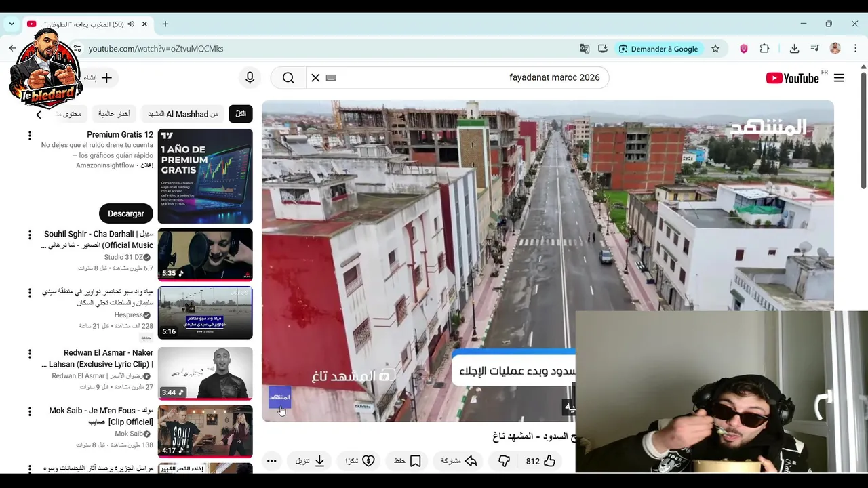Click the install app icon in address bar
This screenshot has width=868, height=488.
603,49
